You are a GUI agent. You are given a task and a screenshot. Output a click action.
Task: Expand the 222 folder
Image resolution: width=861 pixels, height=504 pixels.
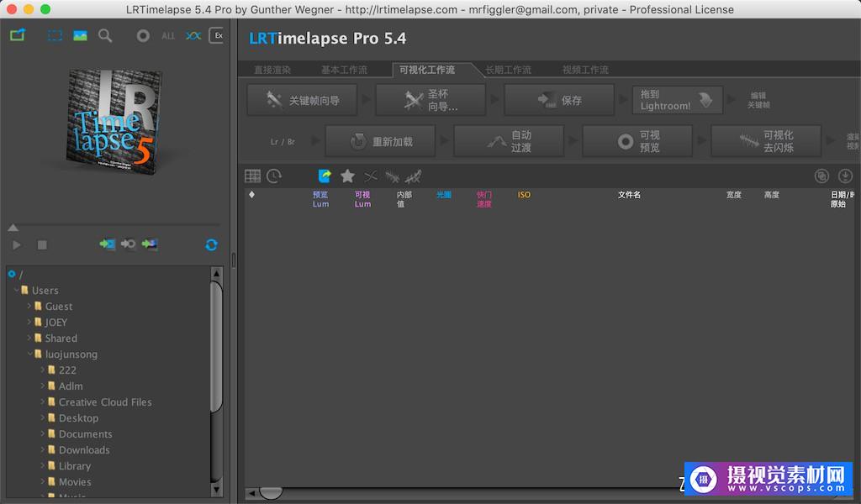pos(42,370)
